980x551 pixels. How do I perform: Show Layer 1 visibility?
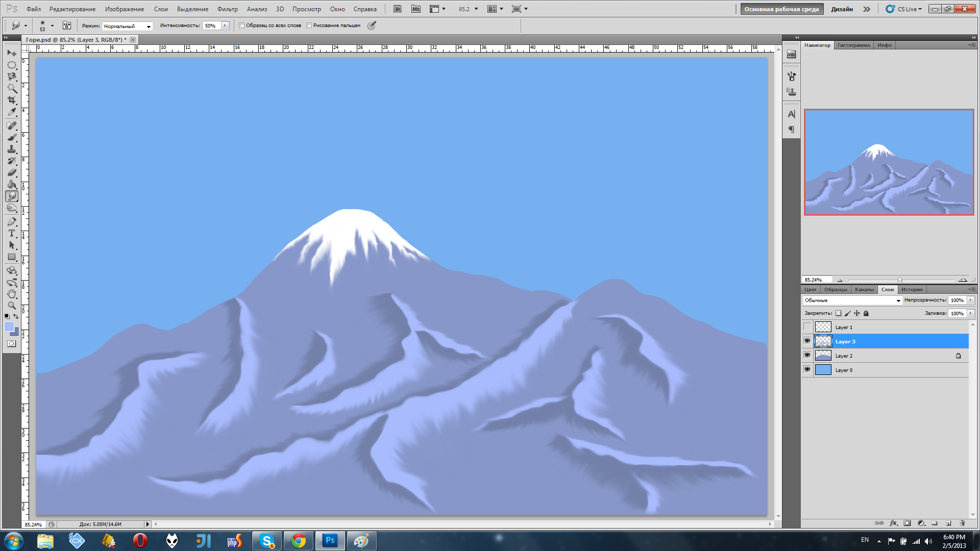click(x=807, y=327)
